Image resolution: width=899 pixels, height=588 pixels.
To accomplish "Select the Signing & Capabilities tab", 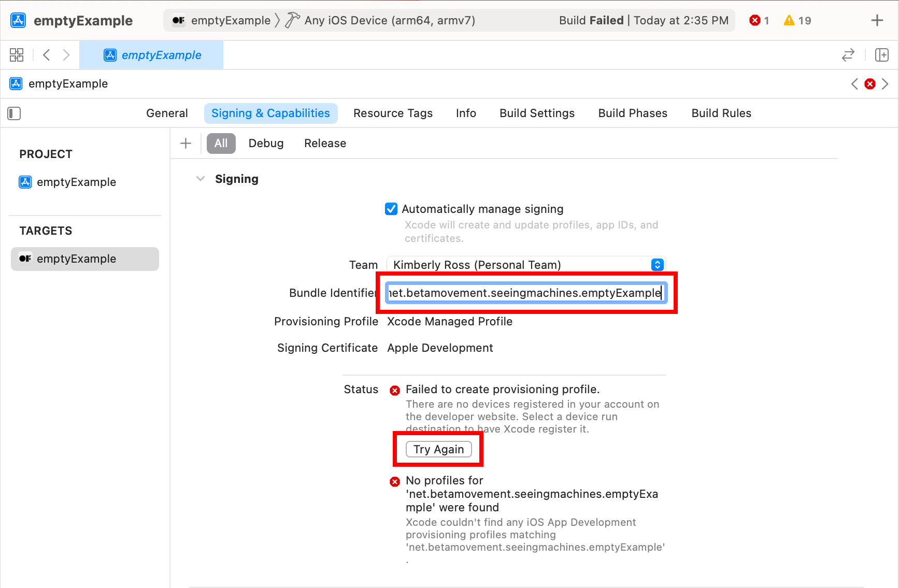I will [x=270, y=113].
